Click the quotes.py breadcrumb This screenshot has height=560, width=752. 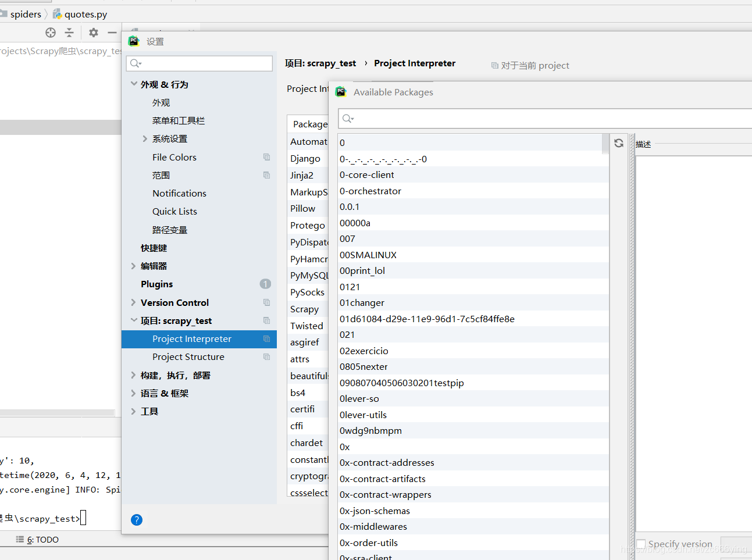point(85,14)
